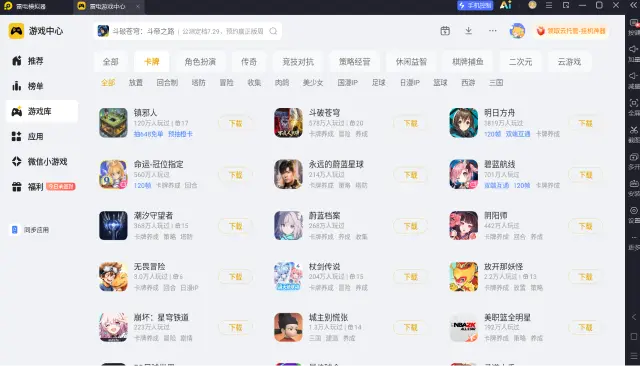Image resolution: width=640 pixels, height=366 pixels.
Task: Open the 推荐 sidebar section
Action: (x=28, y=61)
